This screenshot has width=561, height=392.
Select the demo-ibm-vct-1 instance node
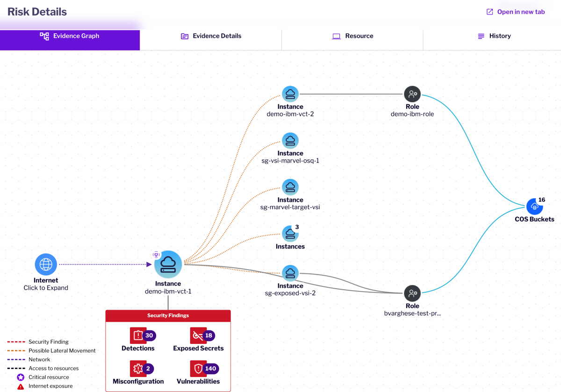pyautogui.click(x=168, y=264)
